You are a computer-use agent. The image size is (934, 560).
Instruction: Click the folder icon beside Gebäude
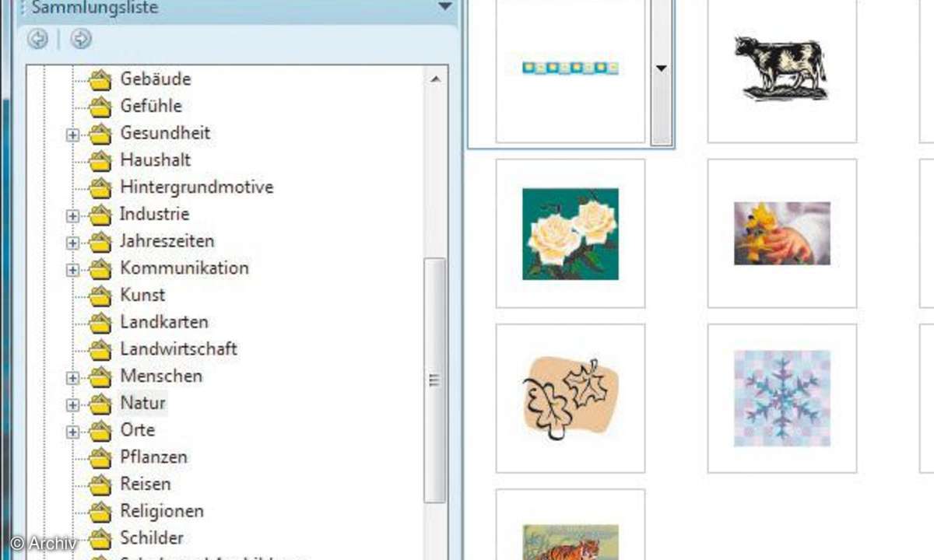[100, 79]
